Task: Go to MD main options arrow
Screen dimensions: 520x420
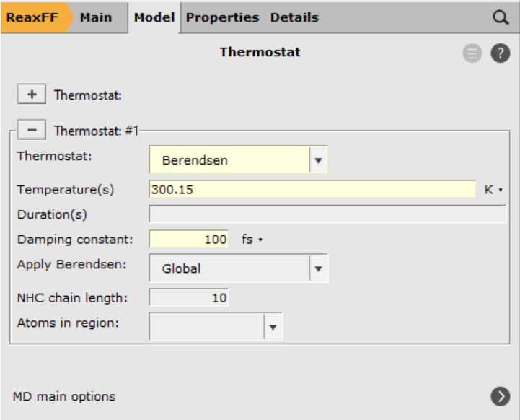Action: (500, 396)
